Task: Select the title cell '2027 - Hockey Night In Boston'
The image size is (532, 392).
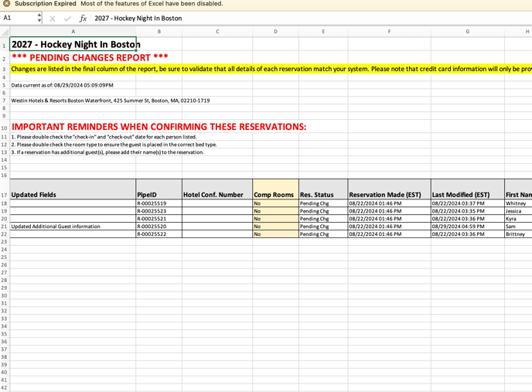Action: (x=73, y=44)
